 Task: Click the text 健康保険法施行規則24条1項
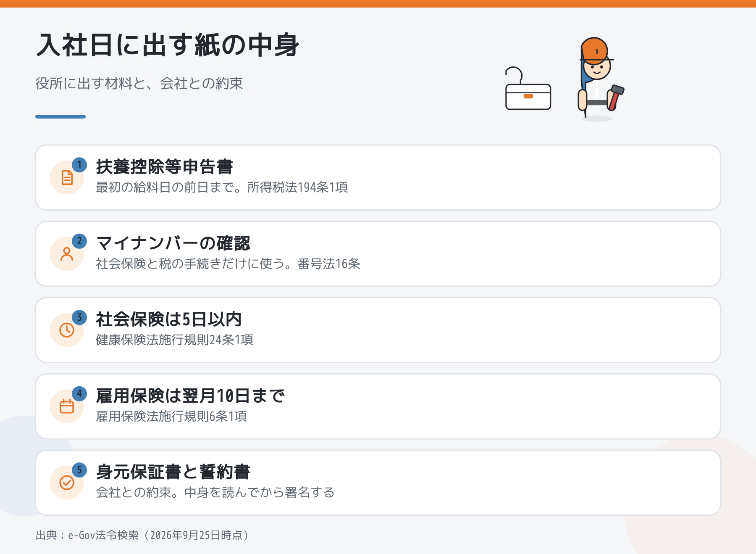175,340
